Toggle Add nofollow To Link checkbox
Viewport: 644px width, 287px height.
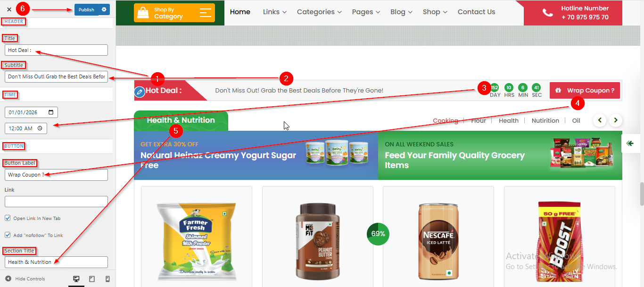click(8, 235)
